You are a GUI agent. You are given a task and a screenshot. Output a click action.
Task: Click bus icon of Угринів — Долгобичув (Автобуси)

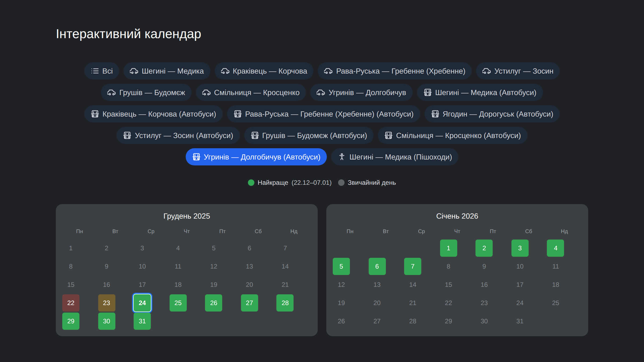click(196, 157)
